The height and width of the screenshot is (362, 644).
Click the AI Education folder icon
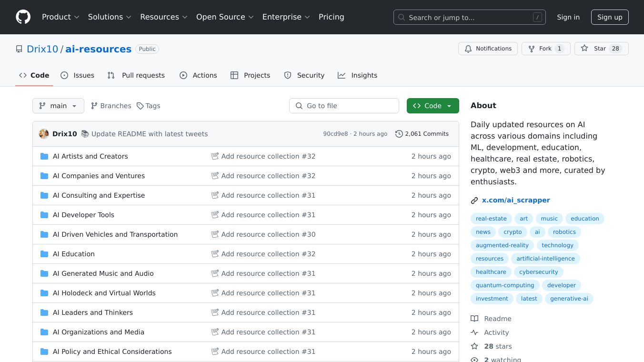click(44, 254)
